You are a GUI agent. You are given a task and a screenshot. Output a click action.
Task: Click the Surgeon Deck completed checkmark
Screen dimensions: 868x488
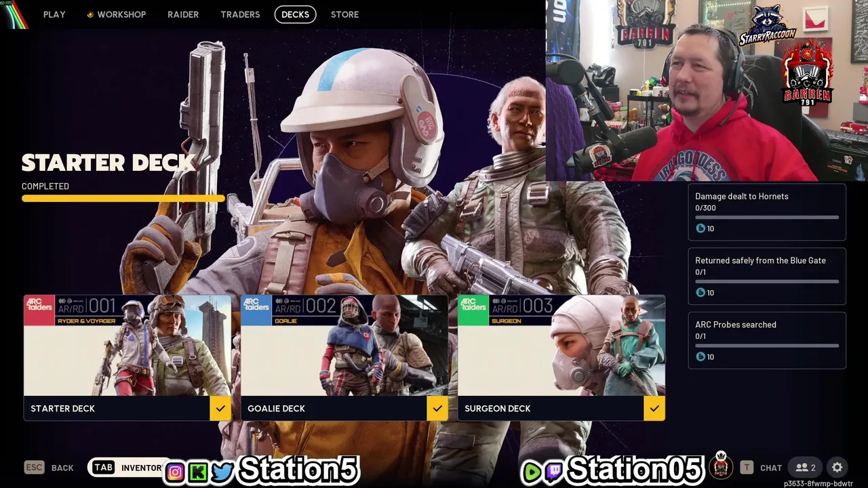tap(654, 409)
